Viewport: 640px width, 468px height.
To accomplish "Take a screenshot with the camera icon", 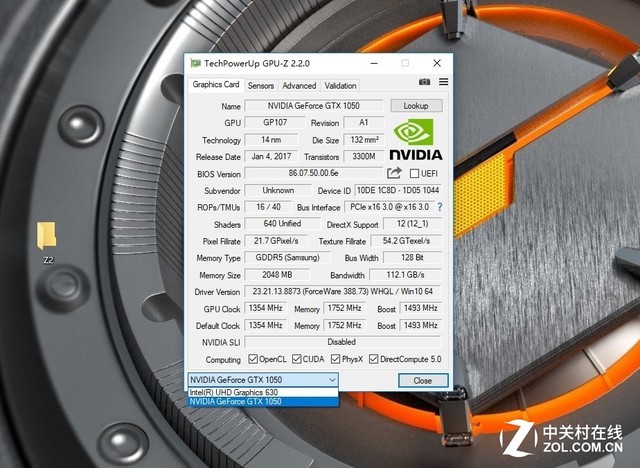I will click(x=424, y=82).
